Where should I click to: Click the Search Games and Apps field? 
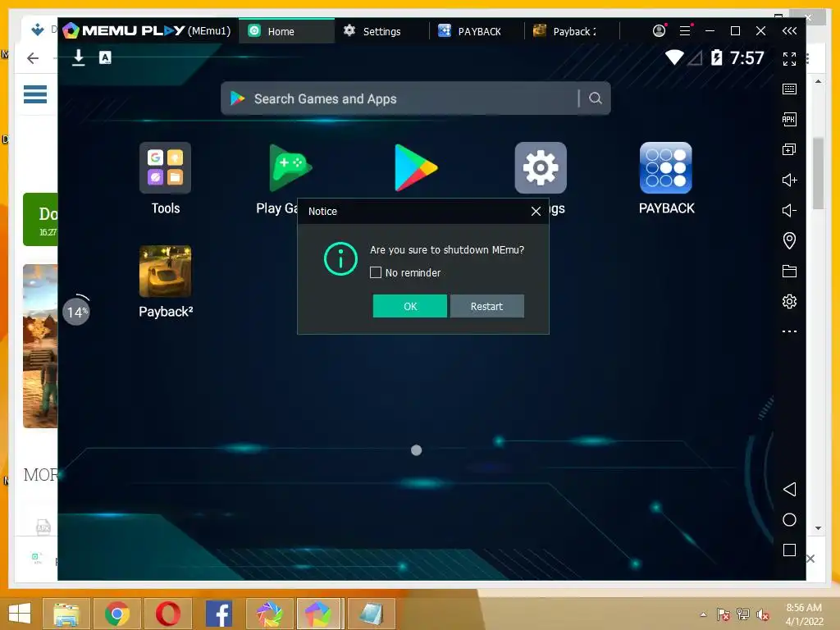(x=415, y=98)
